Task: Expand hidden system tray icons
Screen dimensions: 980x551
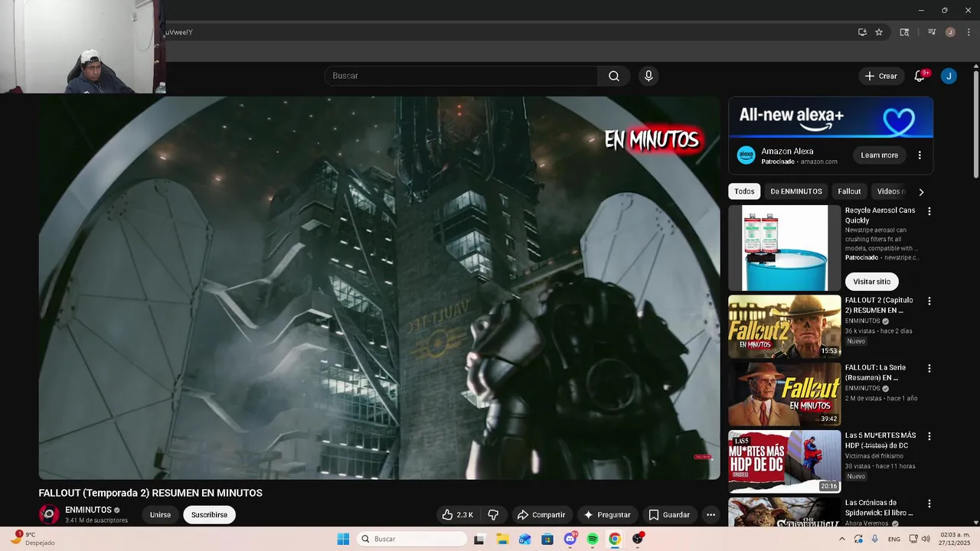Action: coord(841,539)
